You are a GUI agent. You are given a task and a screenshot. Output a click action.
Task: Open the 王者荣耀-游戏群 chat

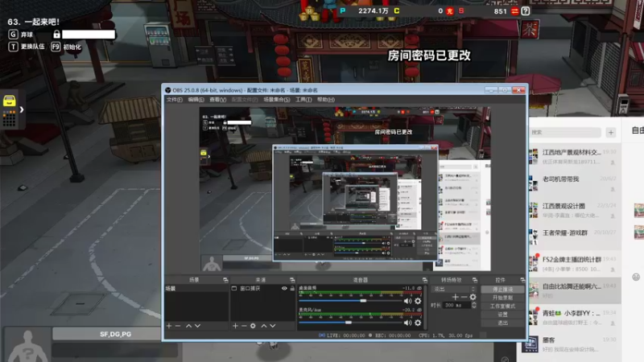pyautogui.click(x=574, y=237)
